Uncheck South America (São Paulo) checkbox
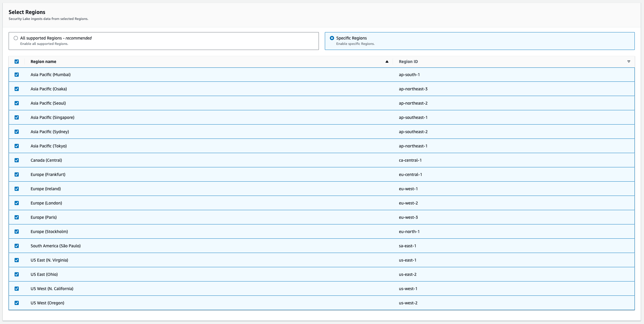This screenshot has height=324, width=644. pos(17,246)
